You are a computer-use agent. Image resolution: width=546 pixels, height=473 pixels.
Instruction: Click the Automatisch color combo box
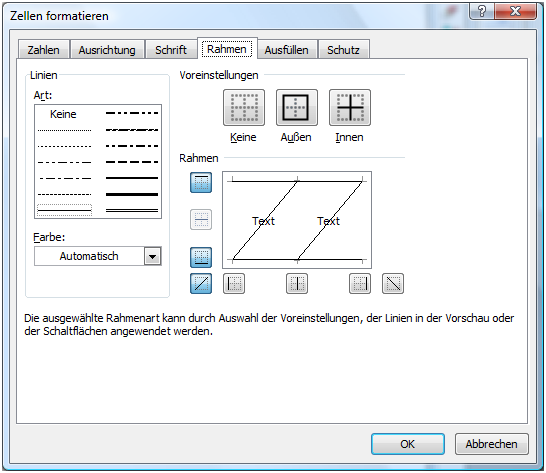(x=98, y=256)
